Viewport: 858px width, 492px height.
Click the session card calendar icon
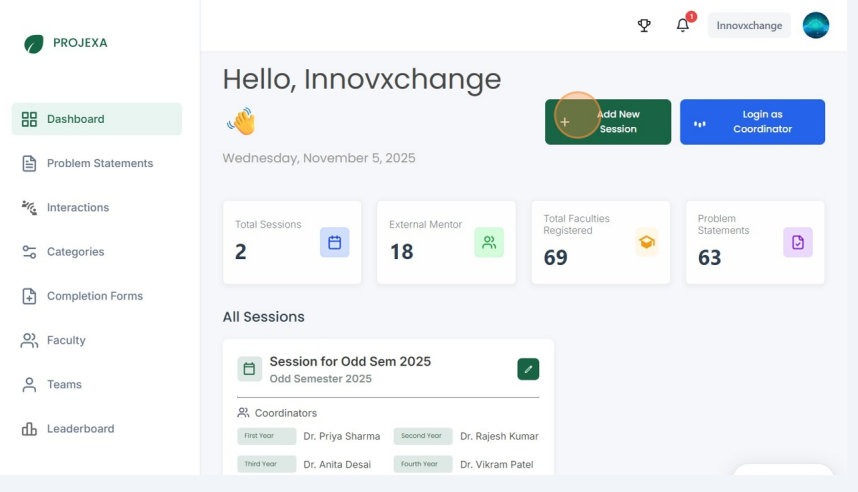pyautogui.click(x=250, y=369)
